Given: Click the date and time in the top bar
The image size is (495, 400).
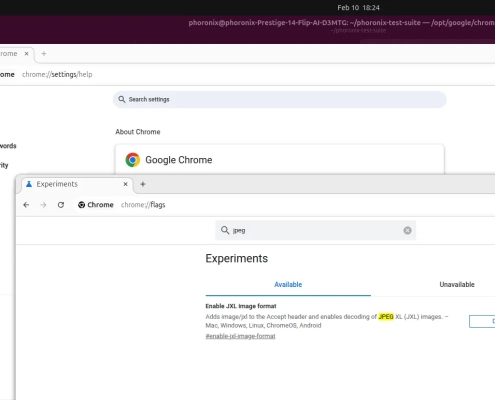Looking at the screenshot, I should tap(358, 7).
